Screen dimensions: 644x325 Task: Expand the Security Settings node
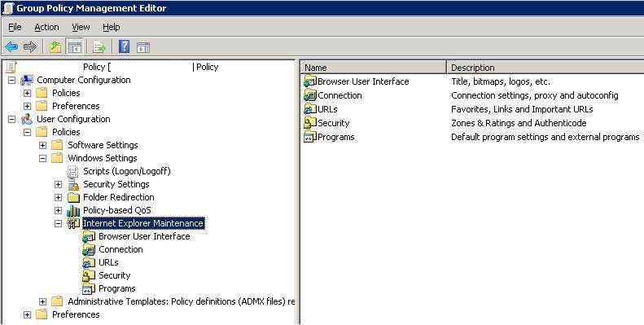59,184
